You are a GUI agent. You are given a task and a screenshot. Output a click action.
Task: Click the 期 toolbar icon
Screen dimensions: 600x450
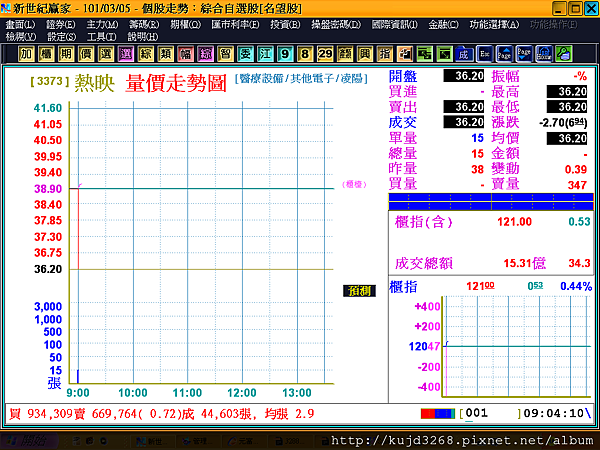click(x=66, y=54)
